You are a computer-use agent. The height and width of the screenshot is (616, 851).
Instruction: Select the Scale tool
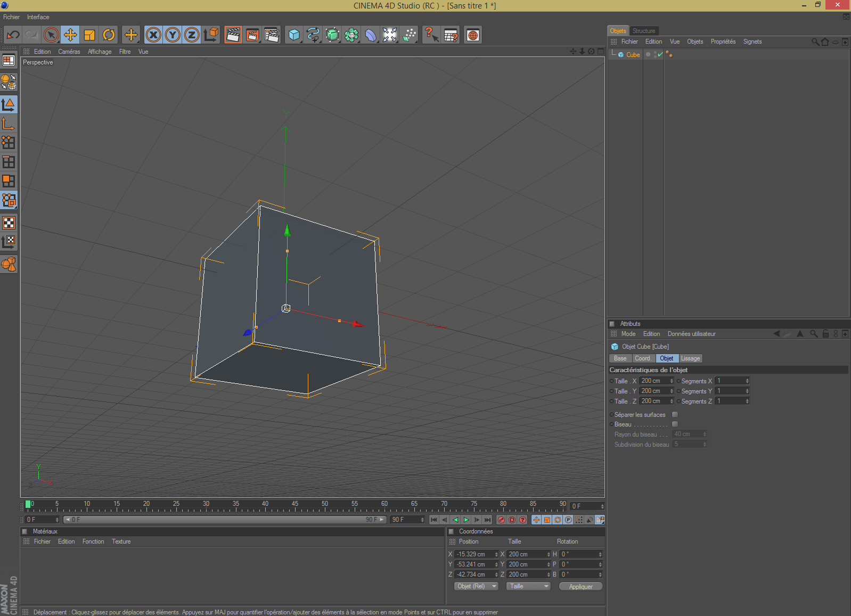coord(89,35)
